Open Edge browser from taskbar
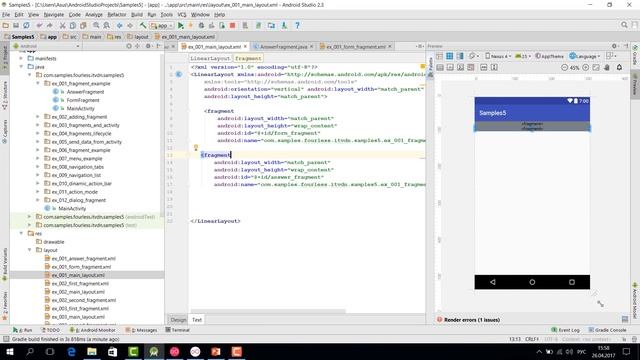The width and height of the screenshot is (640, 360). (x=71, y=351)
